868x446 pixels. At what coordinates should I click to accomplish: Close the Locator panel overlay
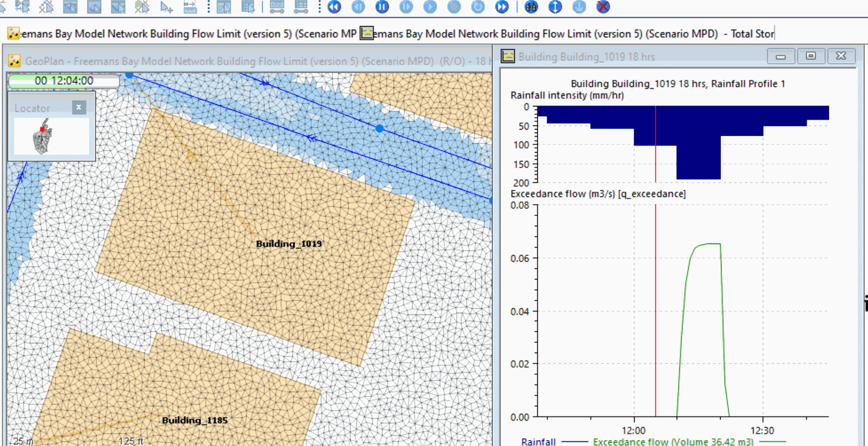pyautogui.click(x=80, y=107)
